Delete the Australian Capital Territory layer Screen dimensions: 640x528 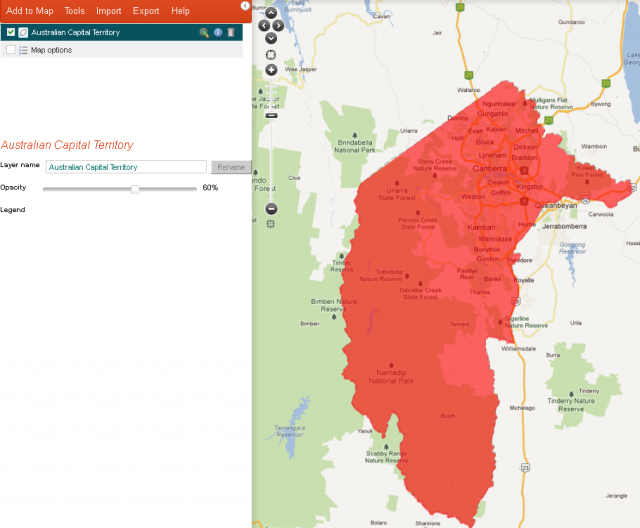[x=230, y=32]
